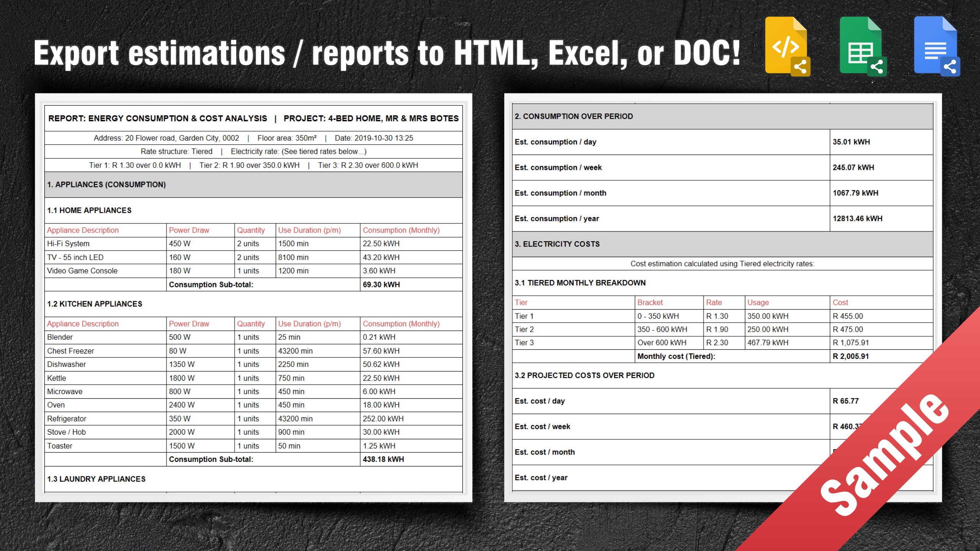Click the share badge on the HTML icon
The width and height of the screenshot is (980, 551).
coord(800,67)
